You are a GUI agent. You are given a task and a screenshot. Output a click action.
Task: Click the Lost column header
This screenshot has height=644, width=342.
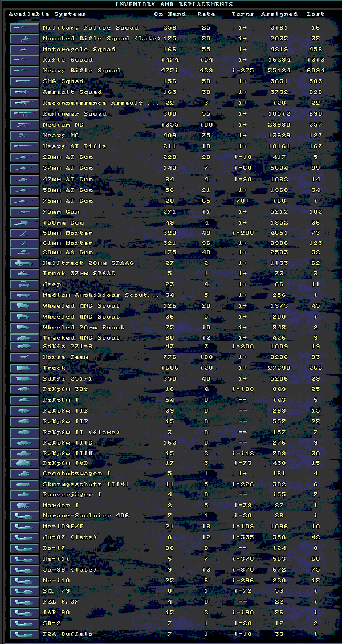coord(315,14)
